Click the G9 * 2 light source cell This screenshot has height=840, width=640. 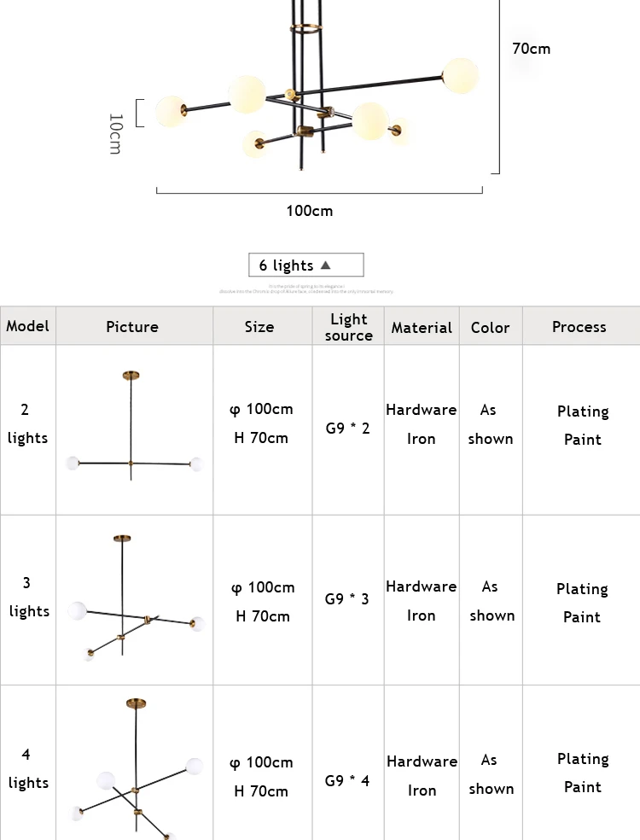[x=348, y=429]
